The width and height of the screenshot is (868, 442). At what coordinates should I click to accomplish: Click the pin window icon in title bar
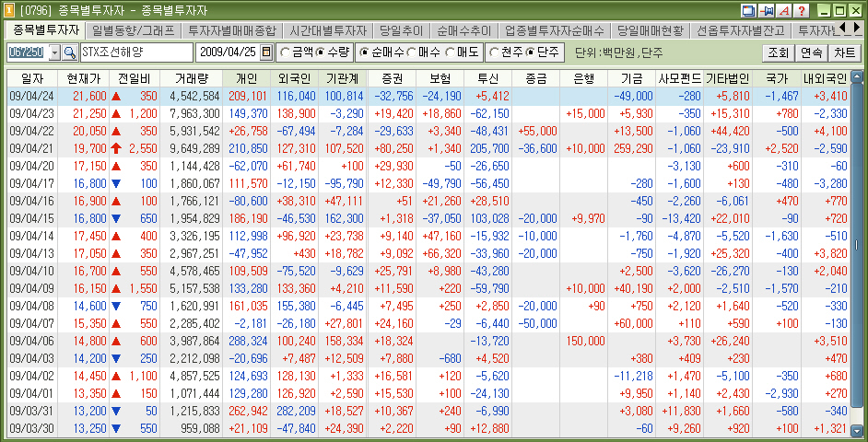click(x=768, y=11)
